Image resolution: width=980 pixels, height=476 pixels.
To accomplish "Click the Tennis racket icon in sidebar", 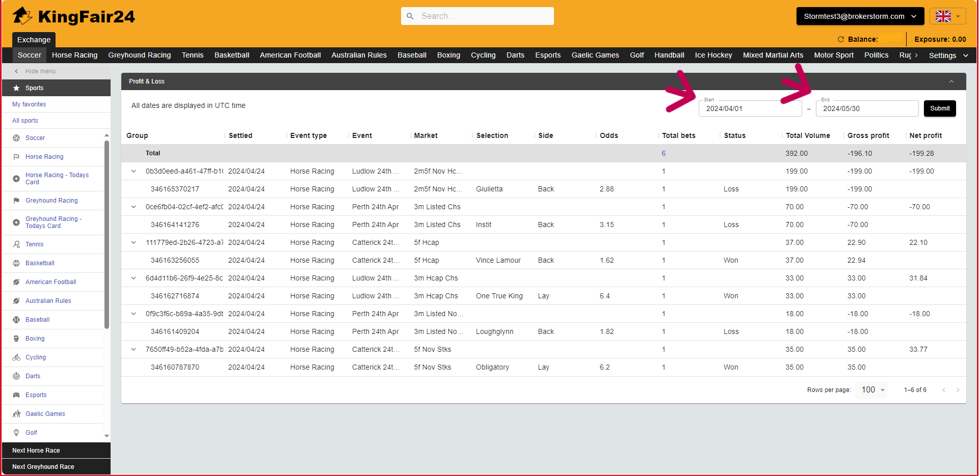I will click(x=16, y=244).
